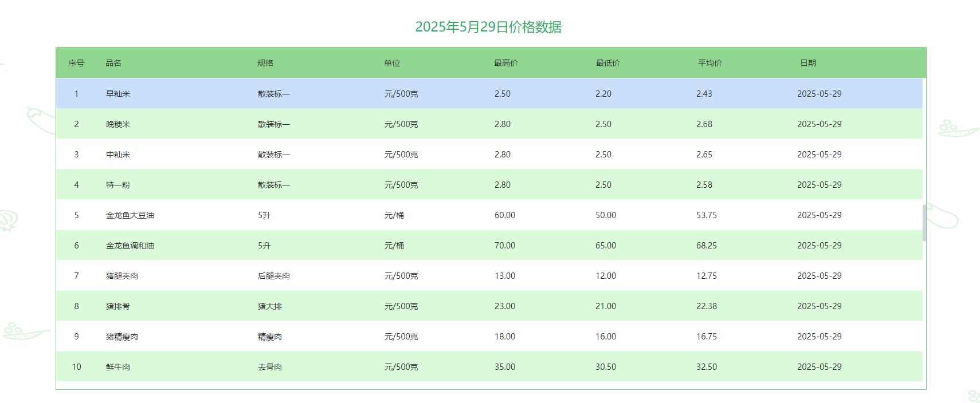980x403 pixels.
Task: Select the 猪腿夹肉 product cell
Action: tap(122, 276)
